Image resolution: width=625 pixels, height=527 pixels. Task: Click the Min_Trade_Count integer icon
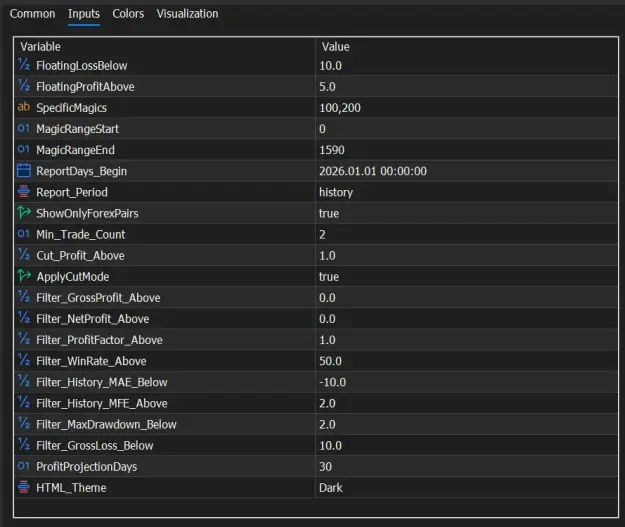click(x=24, y=234)
